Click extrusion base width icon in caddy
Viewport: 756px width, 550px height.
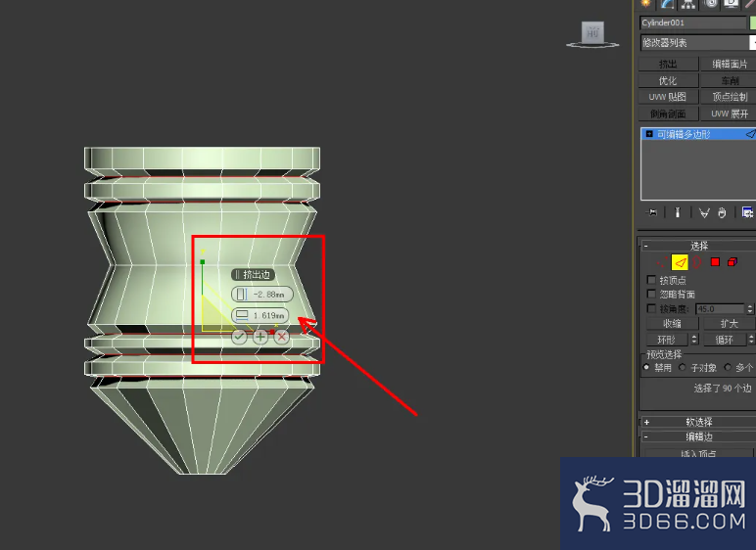[242, 315]
